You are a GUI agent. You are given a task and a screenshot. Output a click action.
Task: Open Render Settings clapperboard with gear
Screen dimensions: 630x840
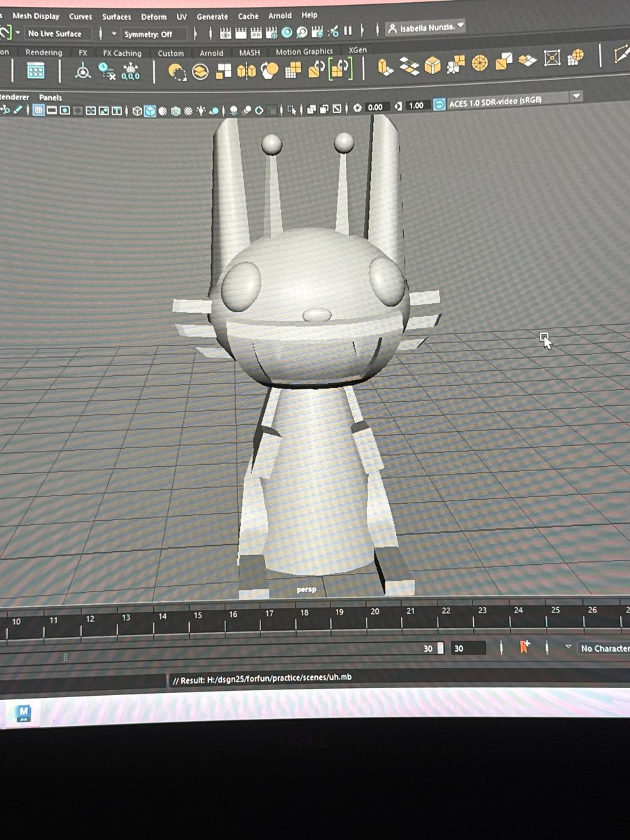272,33
